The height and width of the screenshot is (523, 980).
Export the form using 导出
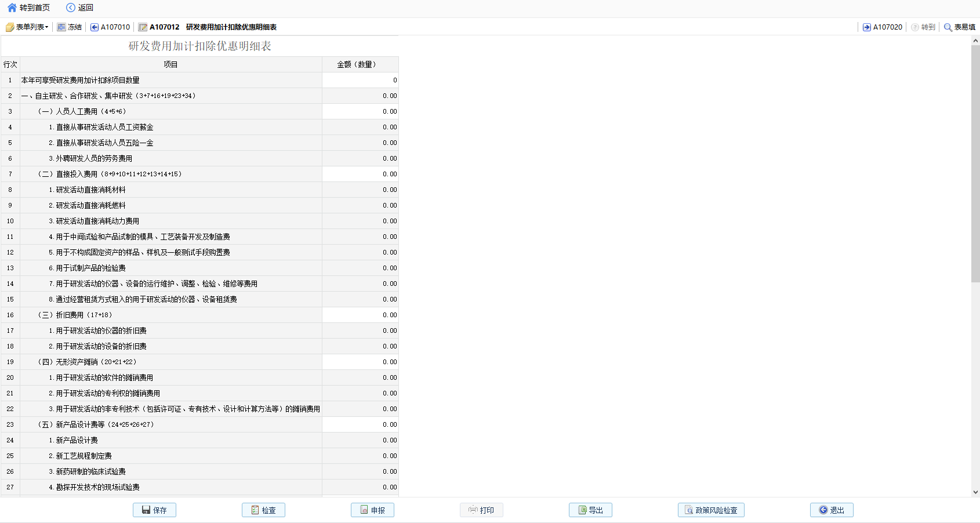click(590, 510)
